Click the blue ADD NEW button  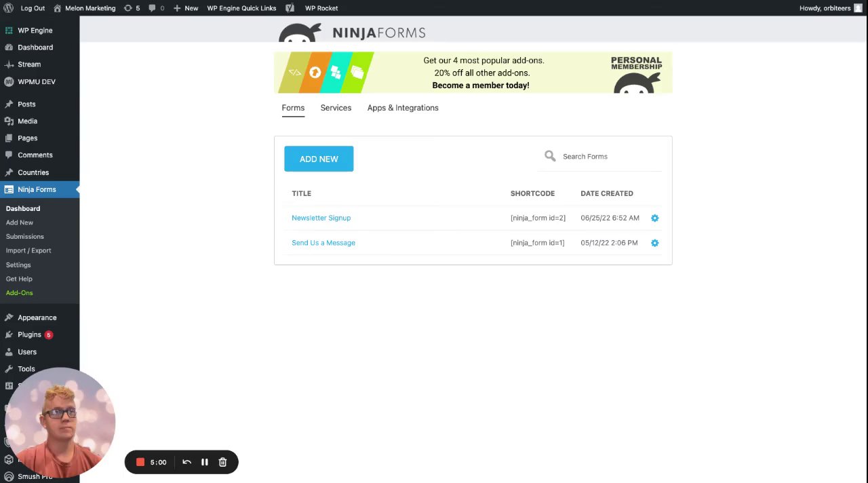[x=319, y=159]
